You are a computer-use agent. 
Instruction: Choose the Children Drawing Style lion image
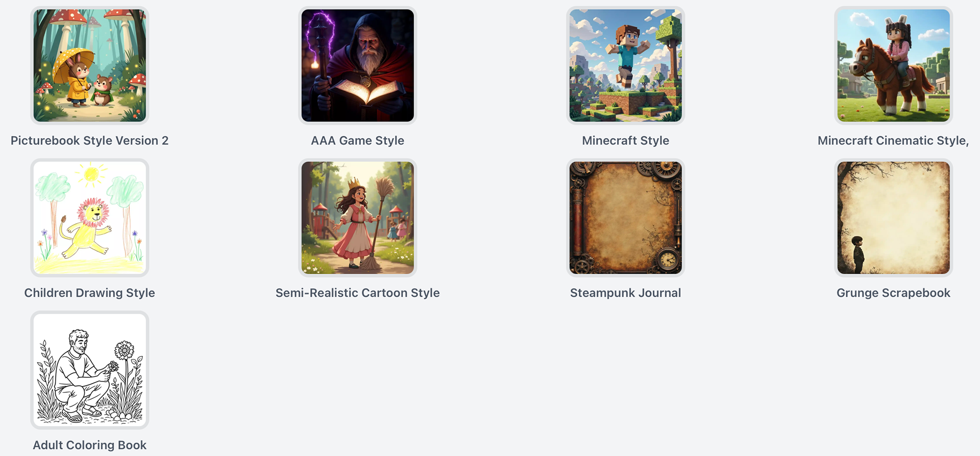pos(90,218)
